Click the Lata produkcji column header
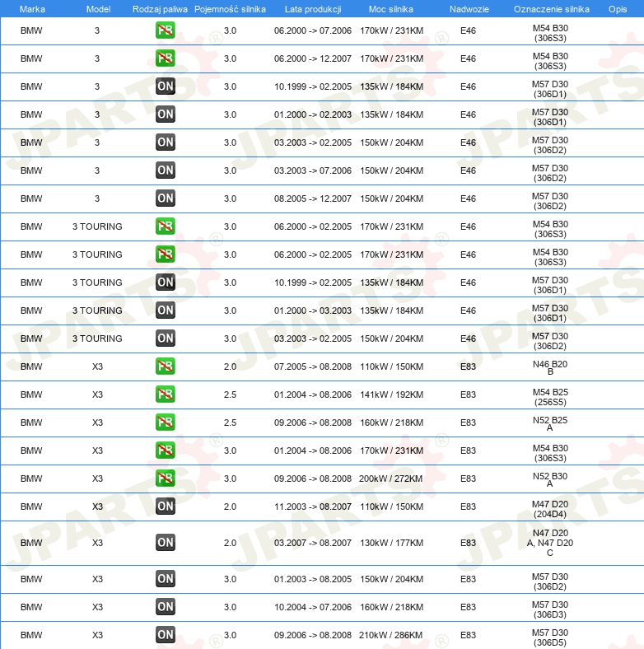The height and width of the screenshot is (649, 644). [313, 9]
